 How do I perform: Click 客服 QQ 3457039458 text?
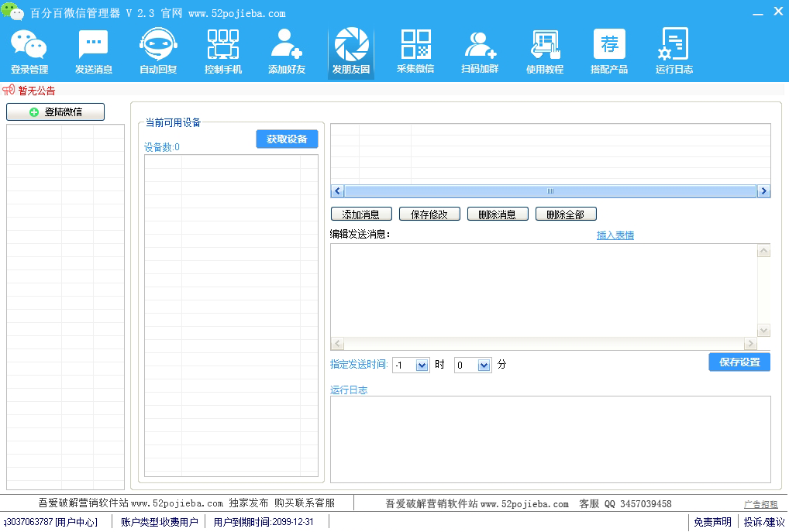pos(625,504)
